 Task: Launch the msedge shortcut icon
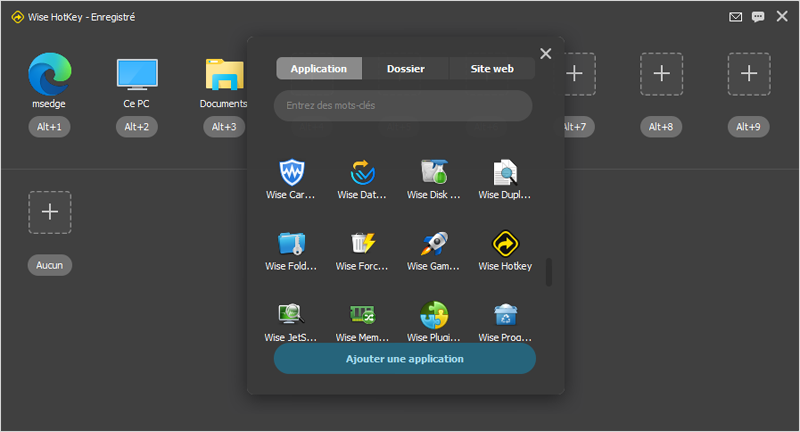pyautogui.click(x=49, y=74)
